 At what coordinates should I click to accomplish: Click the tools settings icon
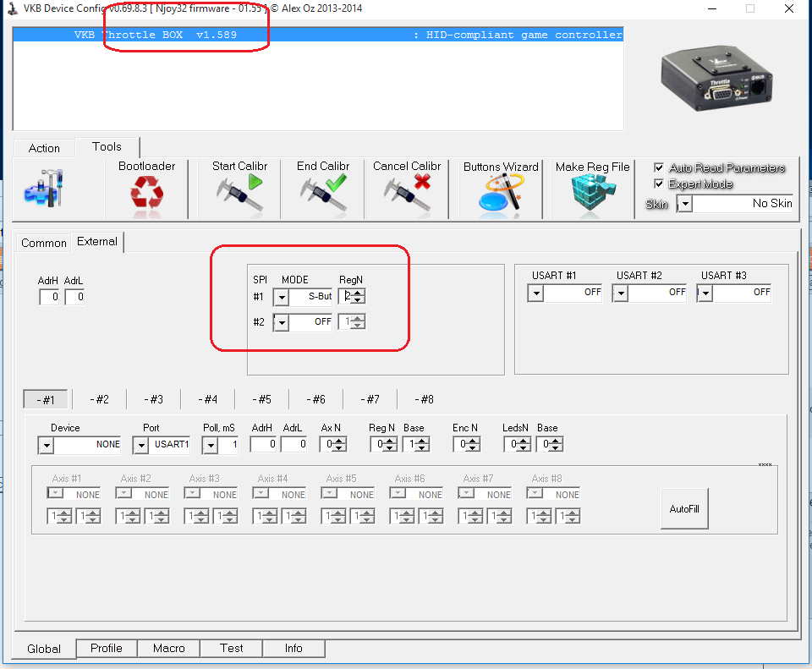coord(43,188)
